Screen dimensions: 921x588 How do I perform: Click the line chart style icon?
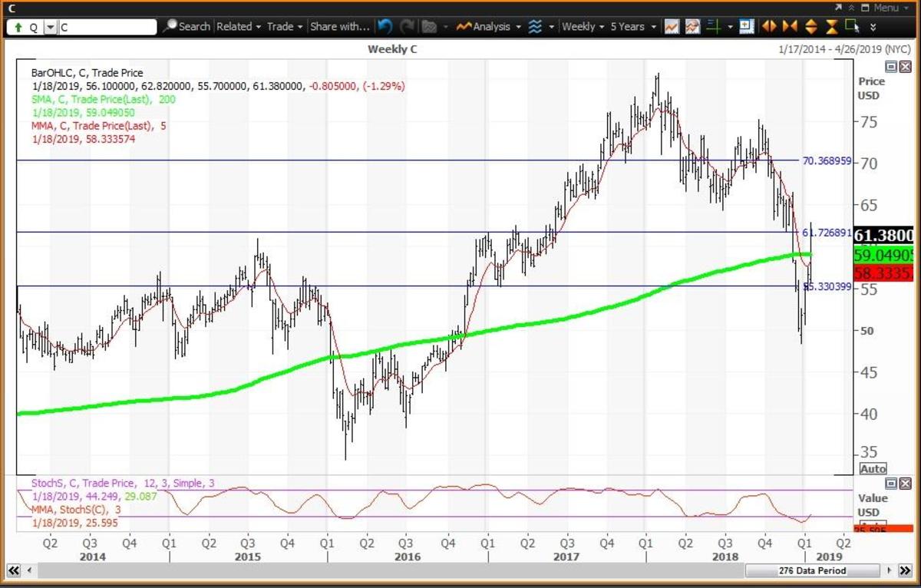(x=672, y=26)
